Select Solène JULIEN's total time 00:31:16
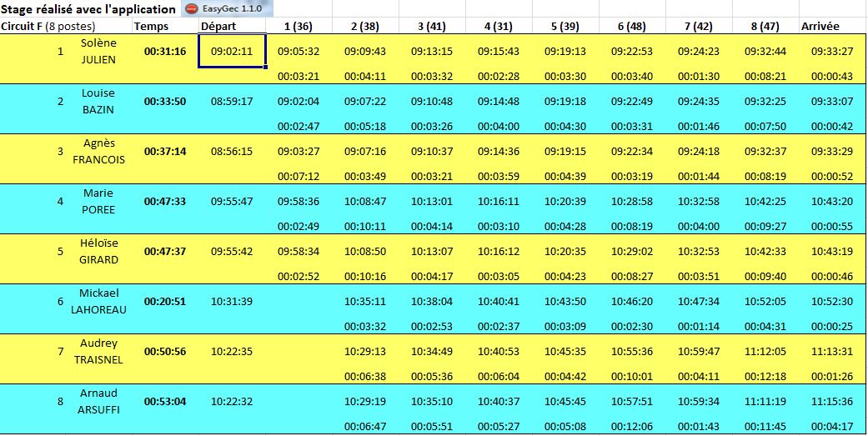Image resolution: width=868 pixels, height=436 pixels. point(164,52)
